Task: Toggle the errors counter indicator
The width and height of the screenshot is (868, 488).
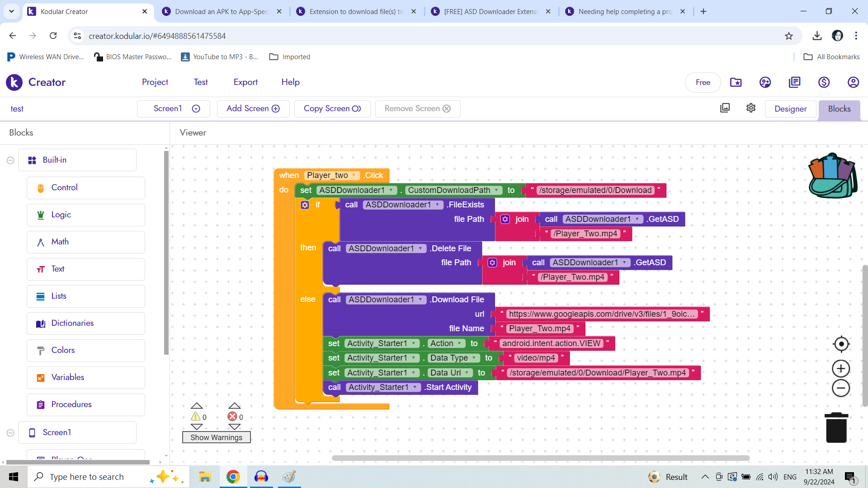Action: (233, 416)
